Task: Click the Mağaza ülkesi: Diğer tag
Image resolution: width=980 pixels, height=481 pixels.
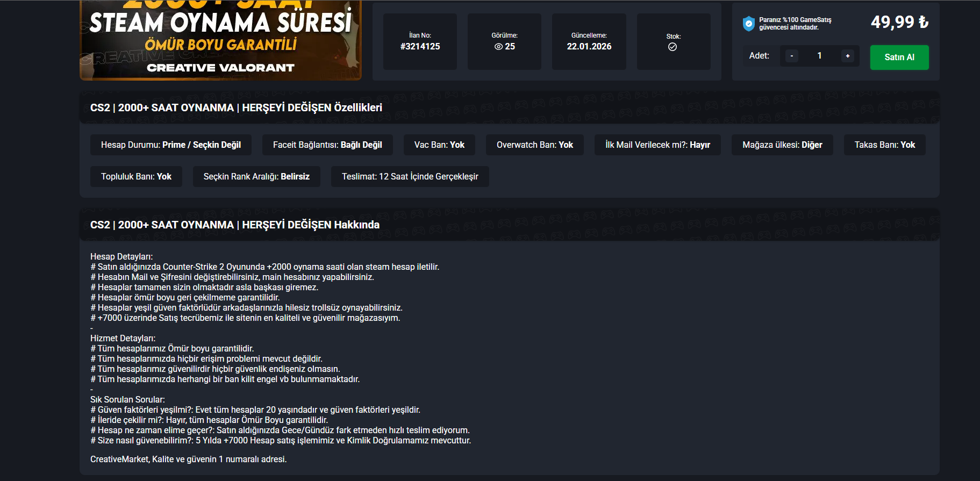Action: click(x=782, y=145)
